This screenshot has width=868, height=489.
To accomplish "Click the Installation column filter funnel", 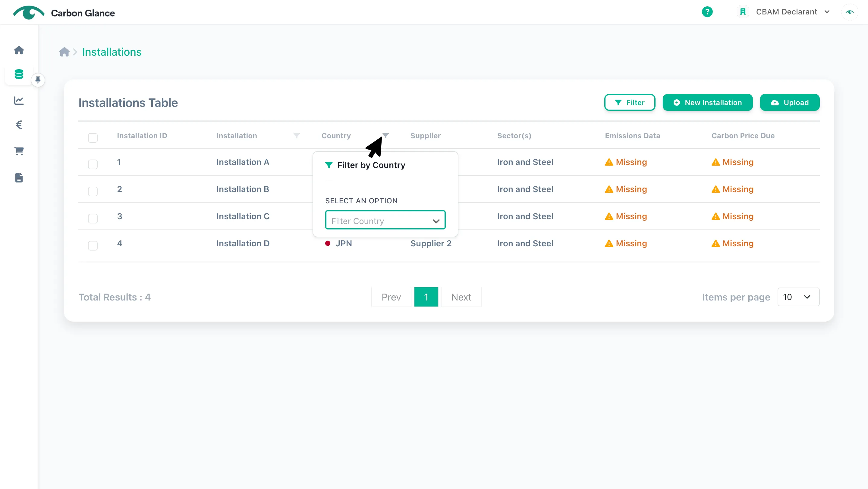I will 297,135.
